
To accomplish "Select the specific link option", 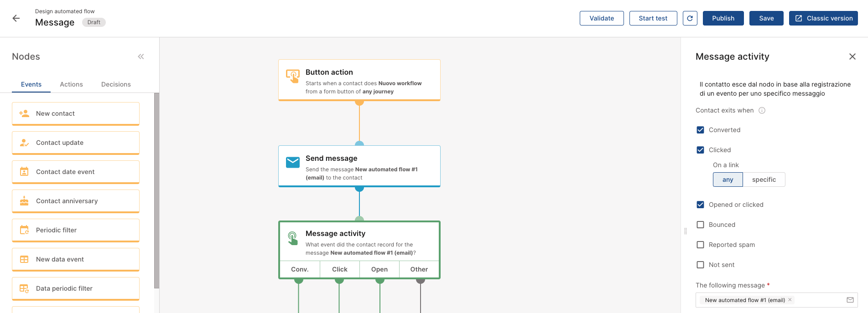I will [x=764, y=180].
